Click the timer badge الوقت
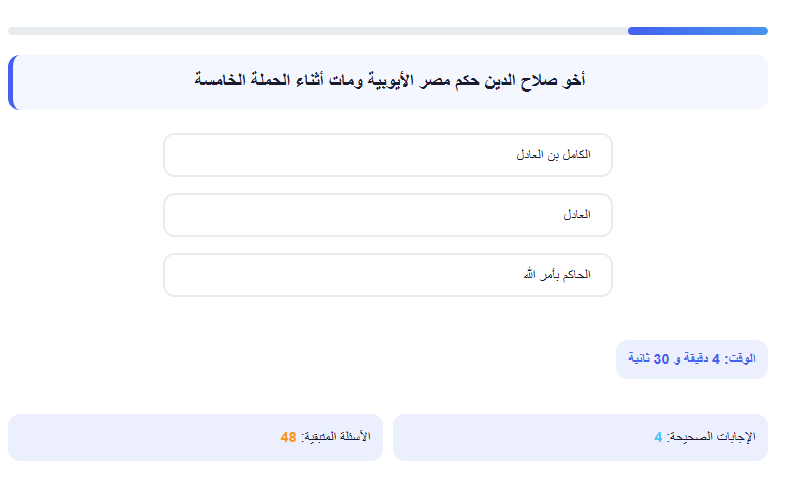Image resolution: width=785 pixels, height=481 pixels. click(692, 359)
